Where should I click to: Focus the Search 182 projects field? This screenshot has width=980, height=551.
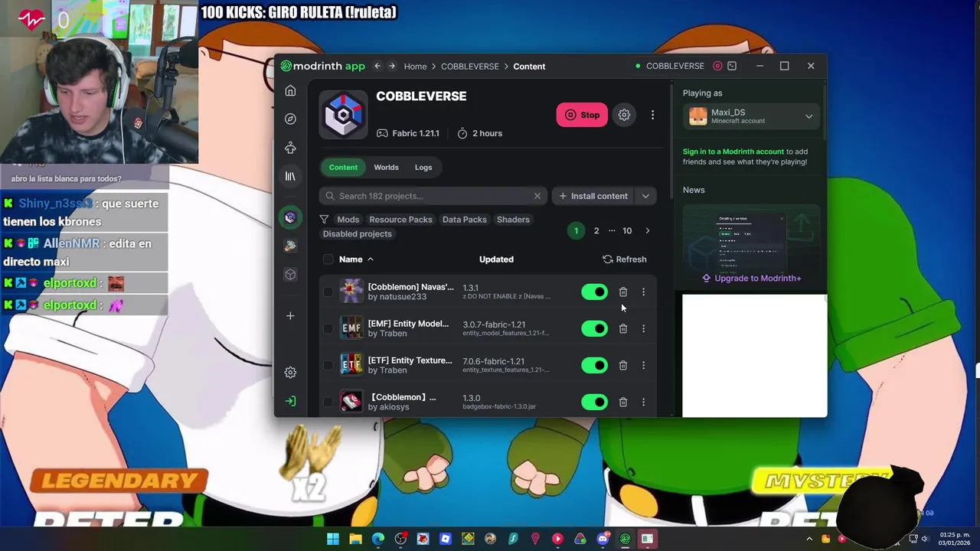[x=433, y=196]
